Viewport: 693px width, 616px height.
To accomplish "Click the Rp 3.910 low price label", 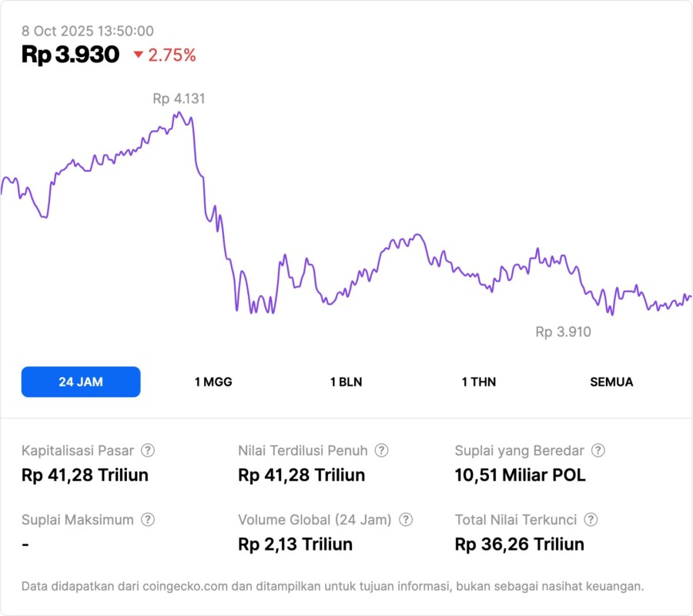I will pos(563,332).
